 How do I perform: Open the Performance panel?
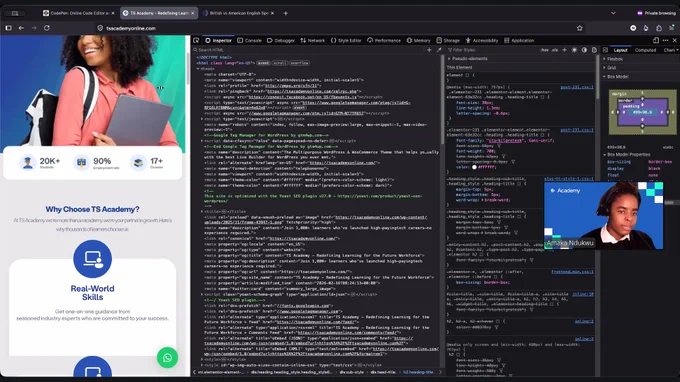point(384,40)
